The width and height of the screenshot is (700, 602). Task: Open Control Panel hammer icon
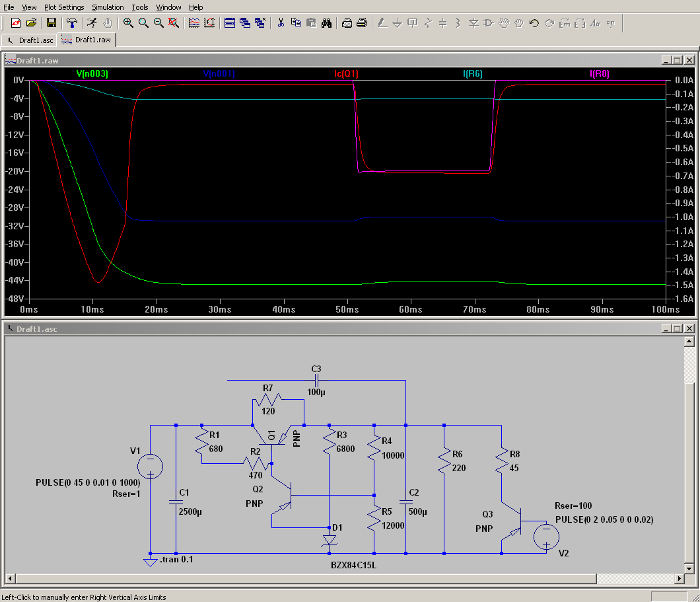[x=72, y=22]
